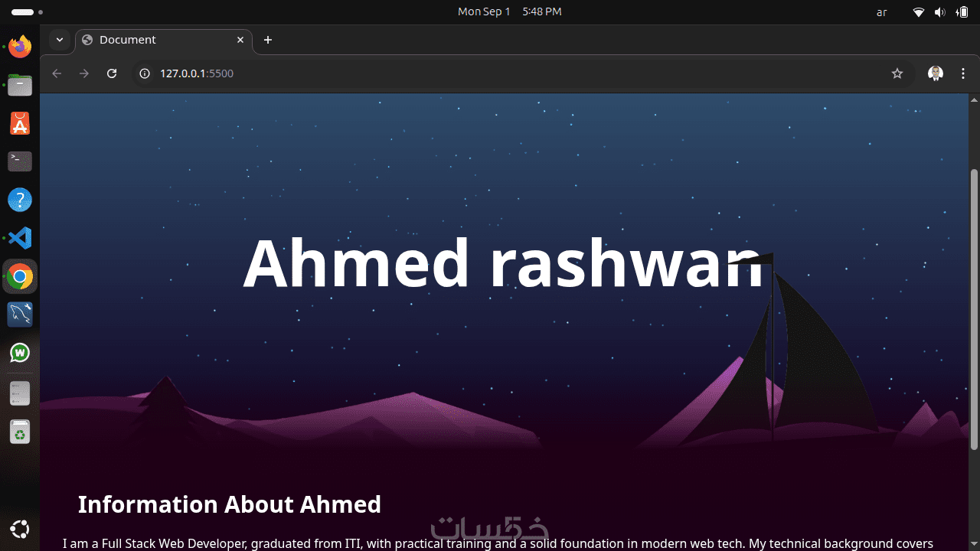Click the 'Information About Ahmed' heading

click(230, 504)
